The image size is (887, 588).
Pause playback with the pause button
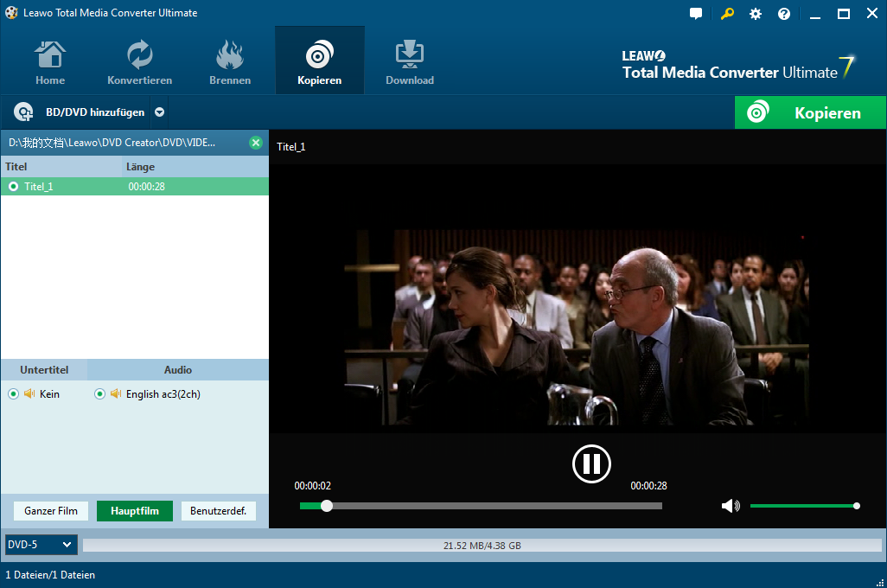click(x=591, y=463)
